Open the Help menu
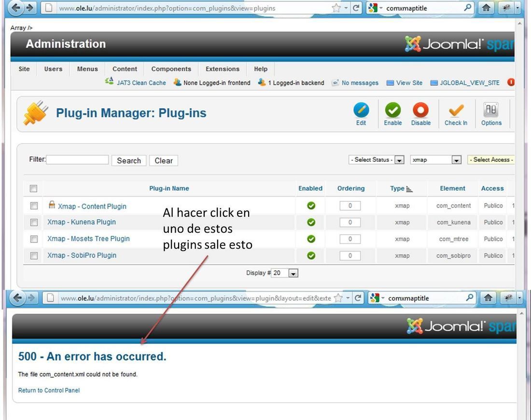Image resolution: width=531 pixels, height=420 pixels. coord(261,69)
